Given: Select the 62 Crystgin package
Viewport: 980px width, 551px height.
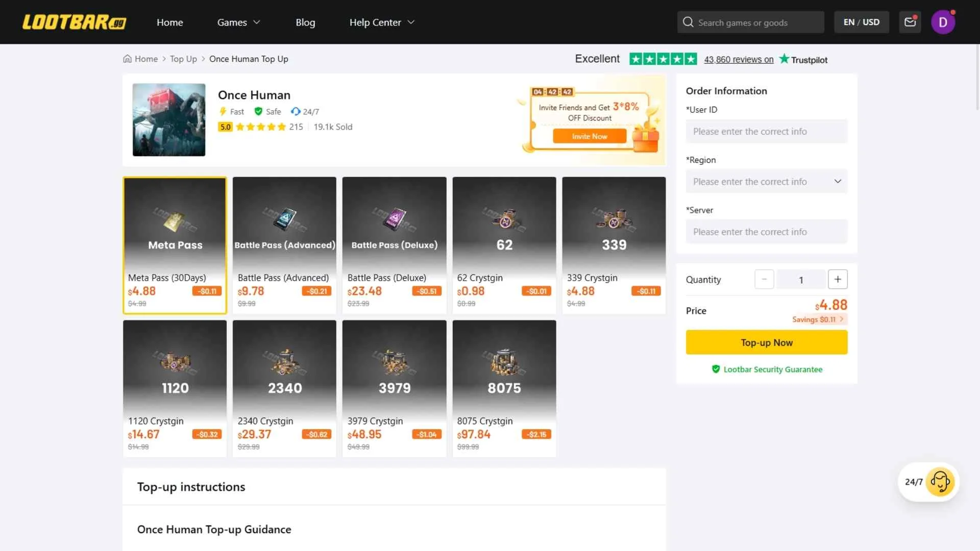Looking at the screenshot, I should click(x=504, y=245).
